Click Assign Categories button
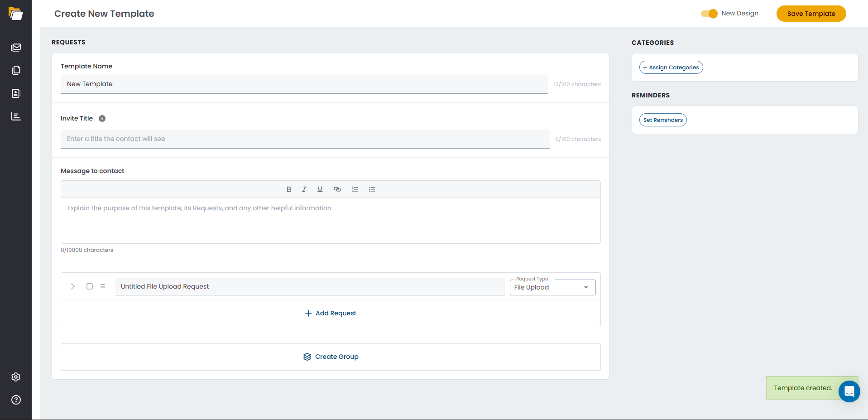Viewport: 868px width, 420px height. pos(671,68)
